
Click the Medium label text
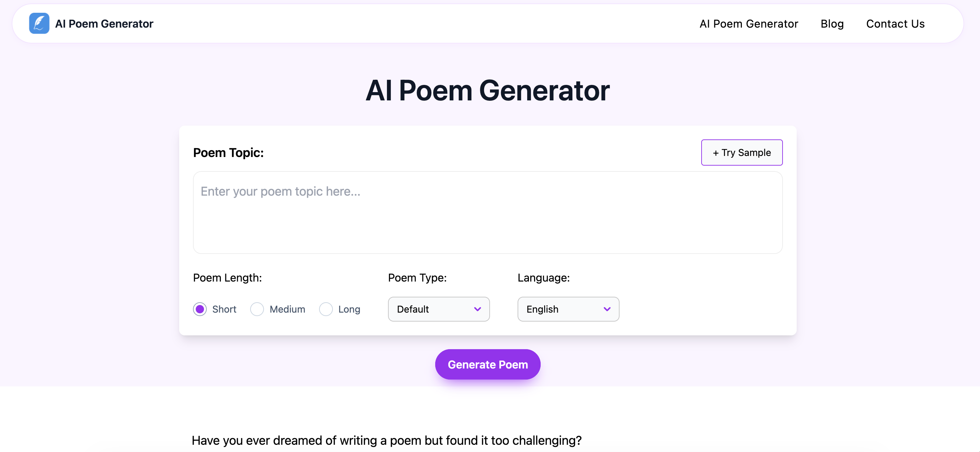pyautogui.click(x=287, y=309)
